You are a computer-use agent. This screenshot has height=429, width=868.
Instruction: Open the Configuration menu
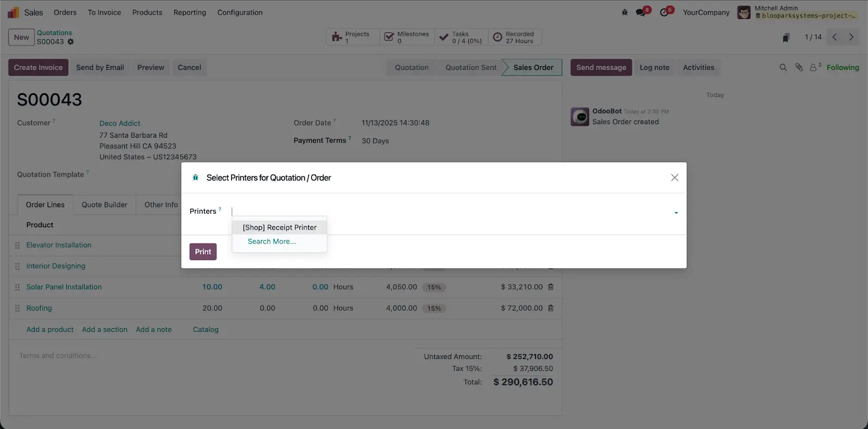[240, 12]
